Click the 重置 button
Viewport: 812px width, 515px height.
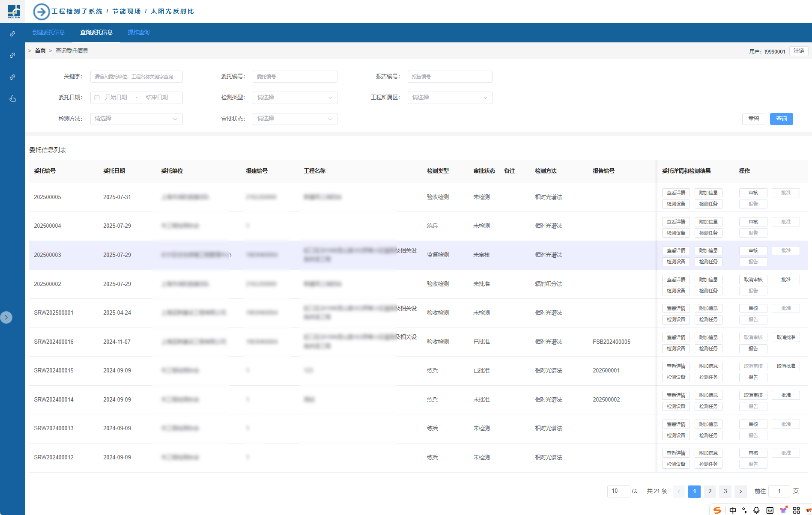tap(753, 119)
